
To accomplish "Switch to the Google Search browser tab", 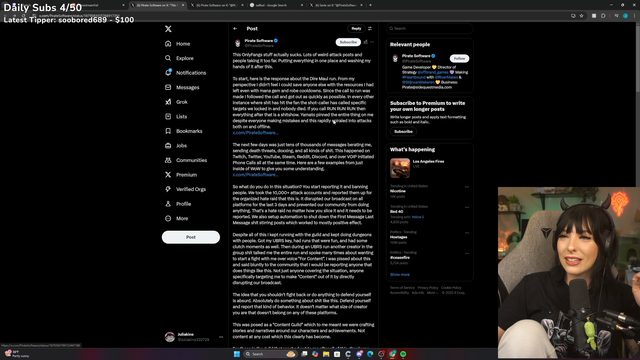I will pyautogui.click(x=276, y=5).
